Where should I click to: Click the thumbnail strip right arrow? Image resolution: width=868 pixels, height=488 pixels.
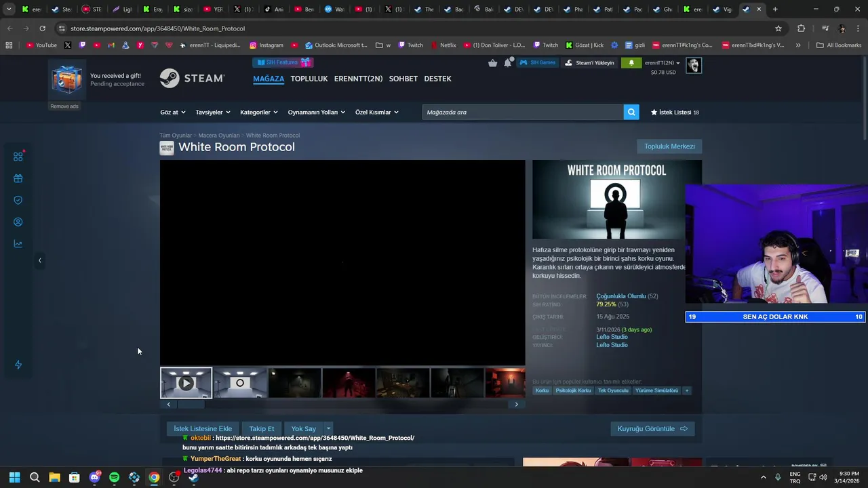(x=516, y=405)
